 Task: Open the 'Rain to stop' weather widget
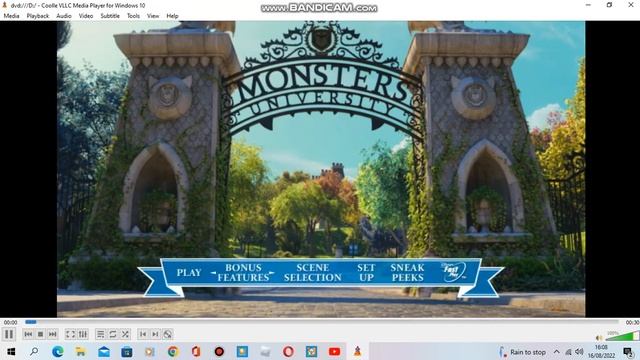pos(522,352)
